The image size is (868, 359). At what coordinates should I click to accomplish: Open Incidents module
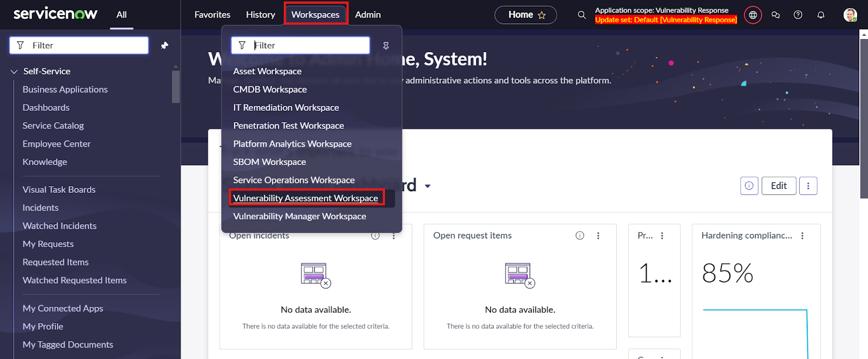tap(41, 207)
